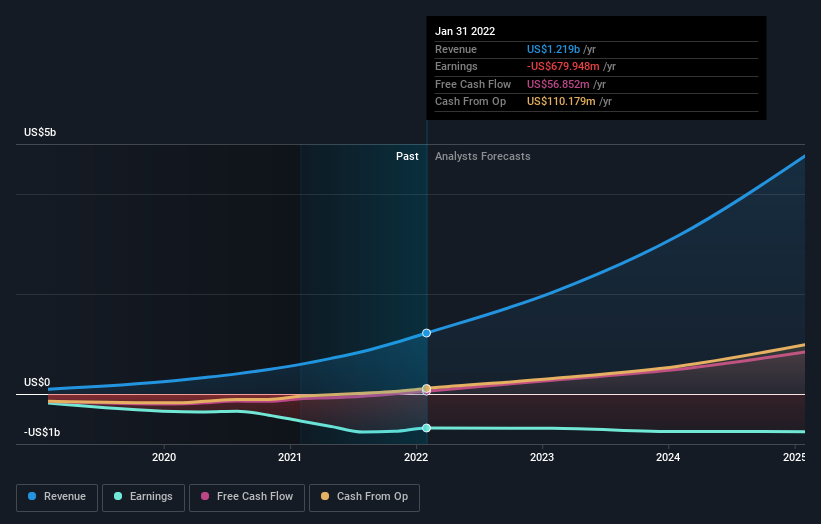Click the orange Cash From Op data point
Viewport: 821px width, 524px height.
tap(426, 388)
